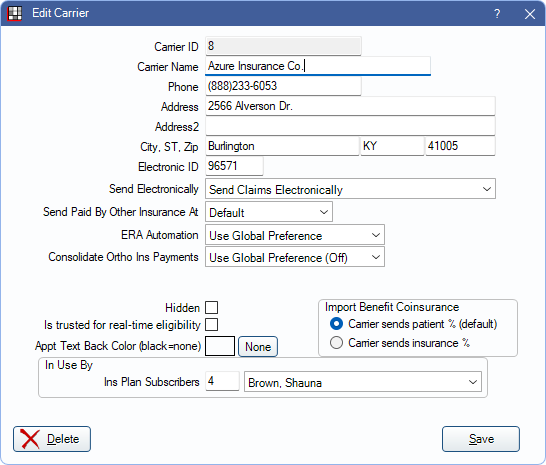Open the help question mark icon

click(497, 14)
